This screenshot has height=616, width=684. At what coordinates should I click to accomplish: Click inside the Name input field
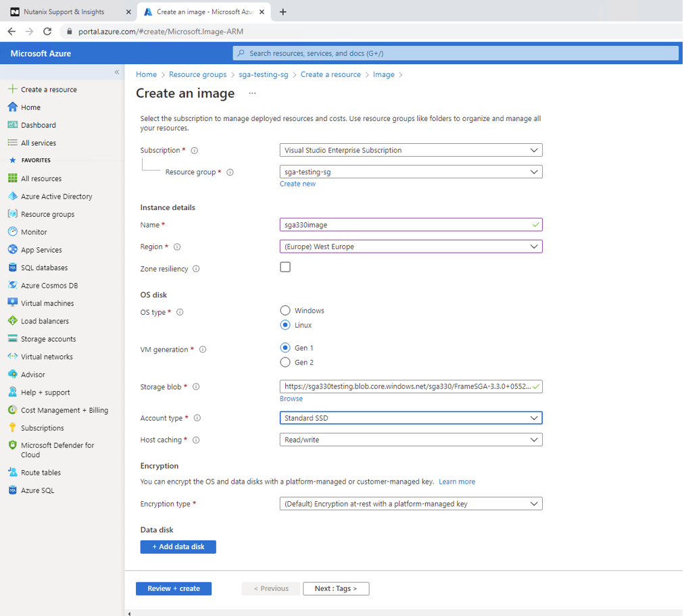[410, 224]
